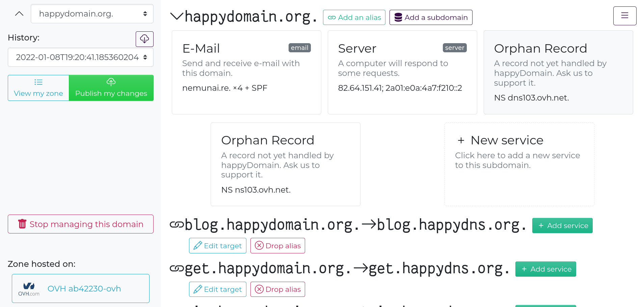Add an alias to happydomain.org.
Image resolution: width=644 pixels, height=307 pixels.
click(354, 18)
